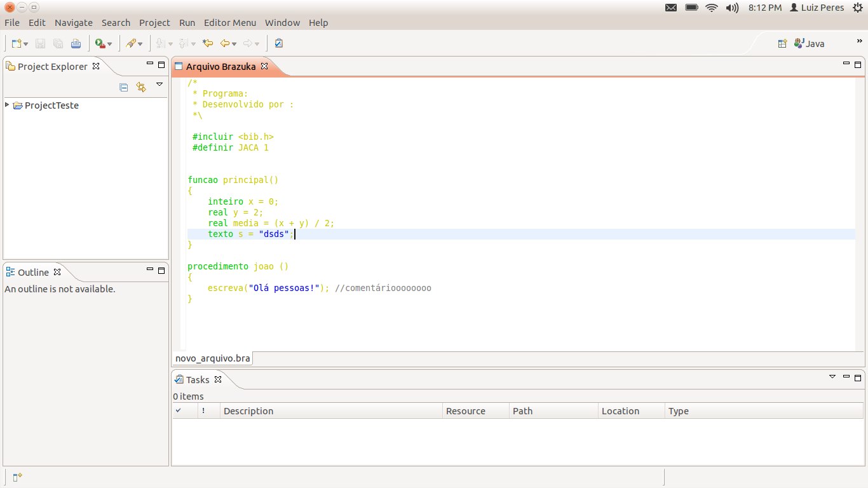
Task: Open the File menu
Action: pos(12,22)
